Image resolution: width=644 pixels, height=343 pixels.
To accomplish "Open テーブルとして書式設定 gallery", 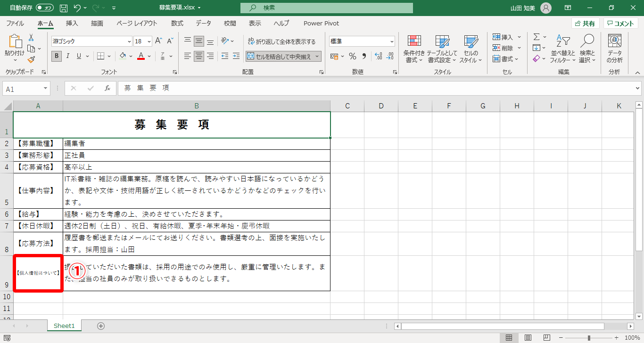I will click(x=442, y=49).
